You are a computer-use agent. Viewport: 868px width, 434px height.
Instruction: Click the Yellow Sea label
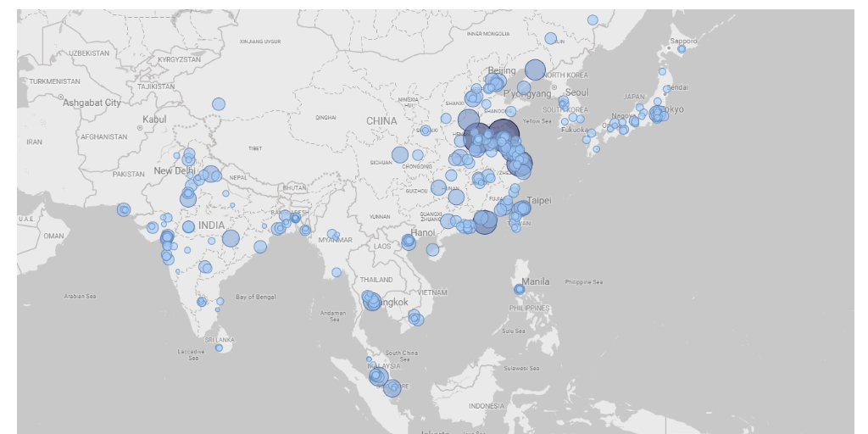(537, 121)
